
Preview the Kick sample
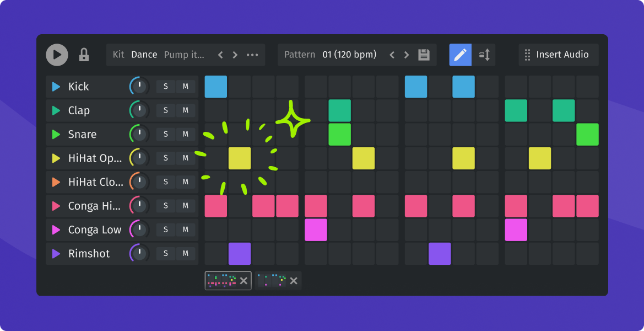click(x=56, y=87)
